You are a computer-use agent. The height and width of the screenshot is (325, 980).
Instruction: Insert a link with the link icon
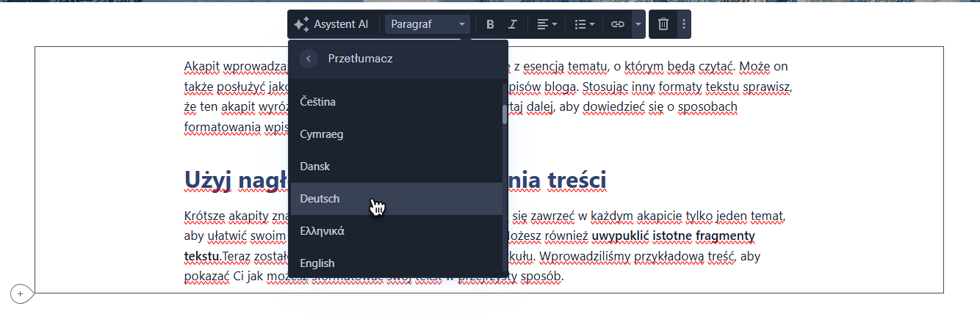click(617, 24)
